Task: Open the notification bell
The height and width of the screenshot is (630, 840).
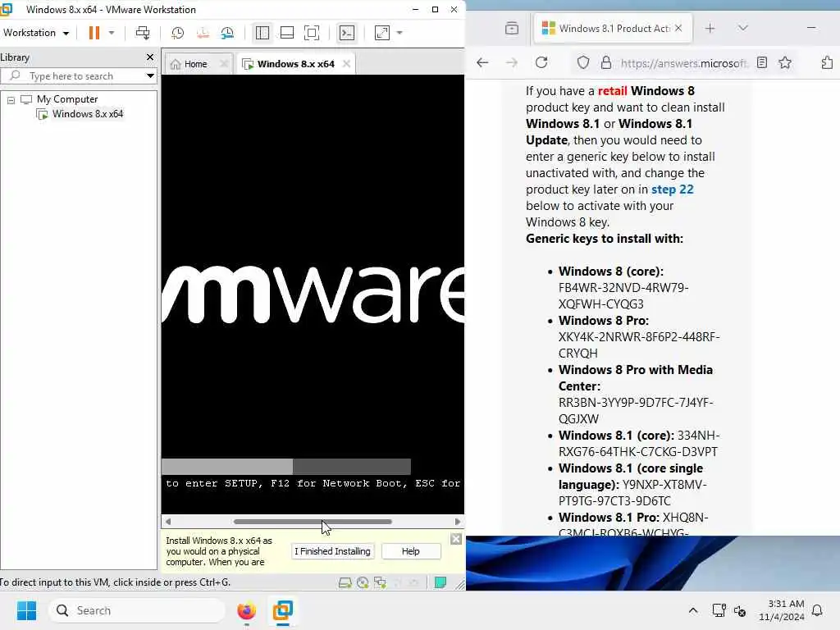Action: coord(818,610)
